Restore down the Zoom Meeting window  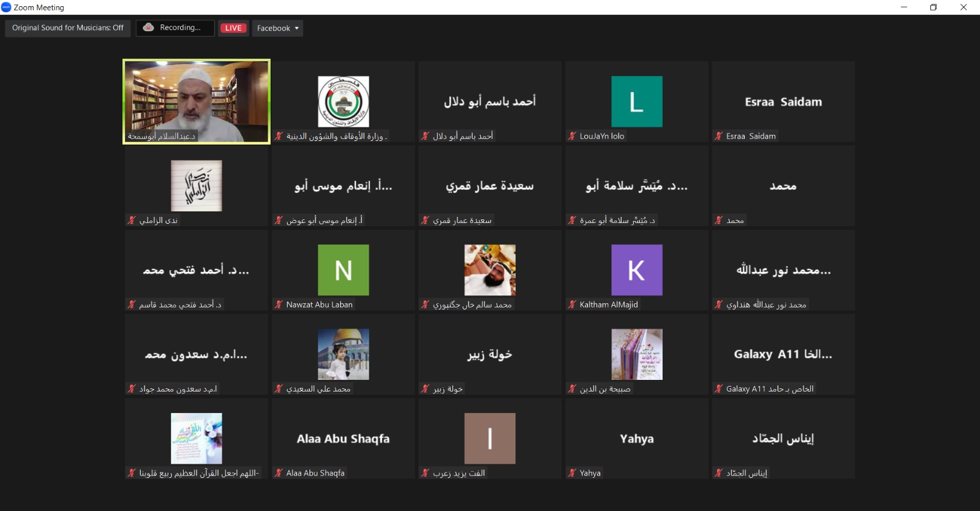(x=933, y=7)
